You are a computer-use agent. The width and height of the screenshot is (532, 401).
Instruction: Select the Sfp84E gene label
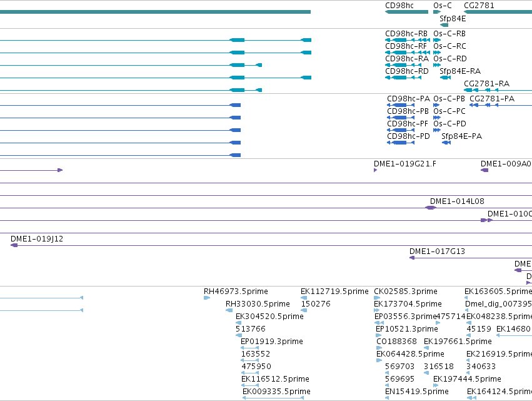tap(453, 19)
